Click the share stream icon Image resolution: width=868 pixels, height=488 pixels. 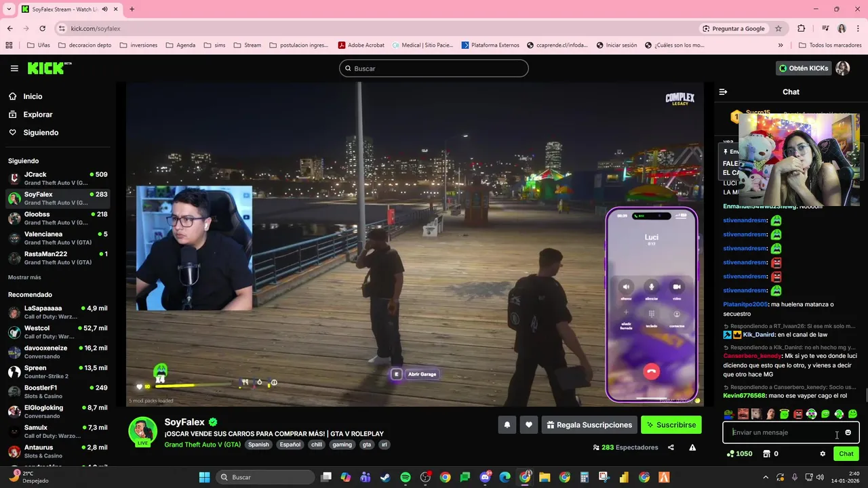[671, 447]
